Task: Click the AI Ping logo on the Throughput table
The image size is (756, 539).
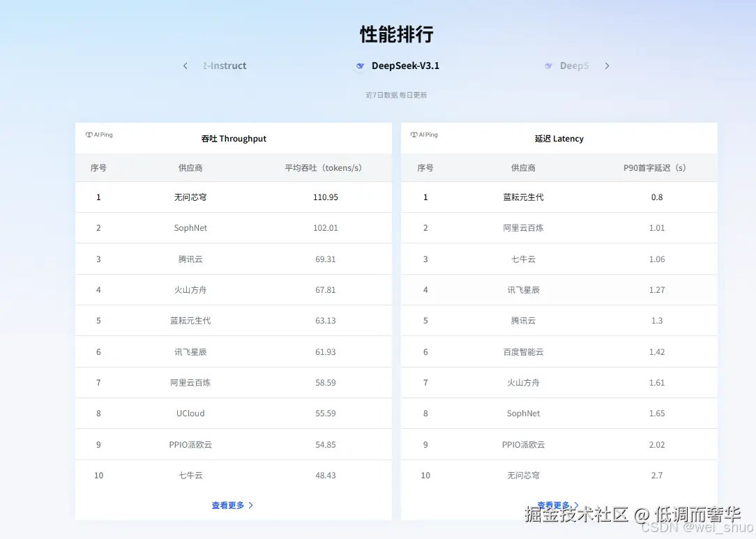Action: click(98, 135)
